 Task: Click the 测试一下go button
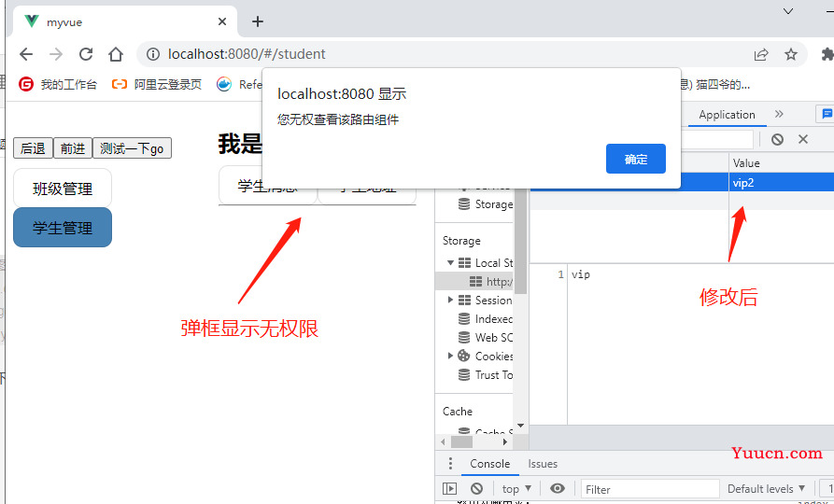[x=132, y=148]
